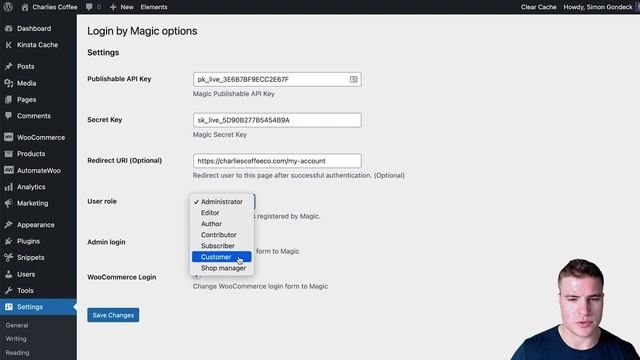
Task: Open Dashboard icon in sidebar
Action: click(x=9, y=29)
